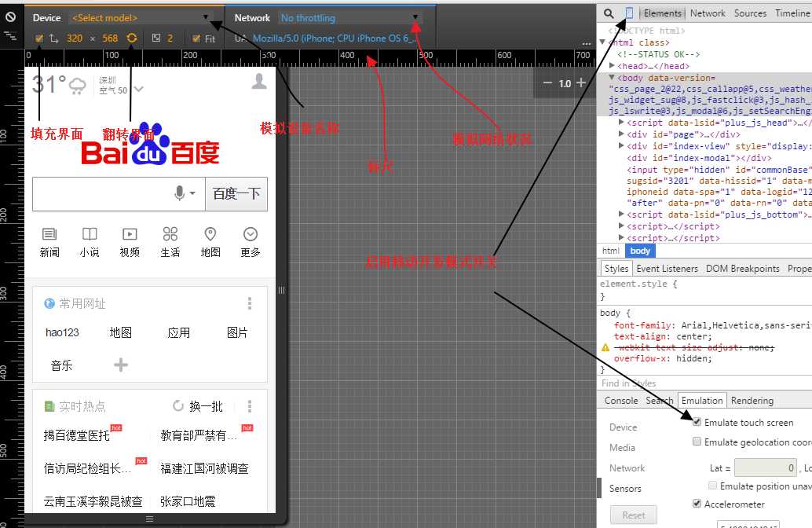This screenshot has width=812, height=528.
Task: Enable Emulate geolocation coordinates checkbox
Action: point(697,442)
